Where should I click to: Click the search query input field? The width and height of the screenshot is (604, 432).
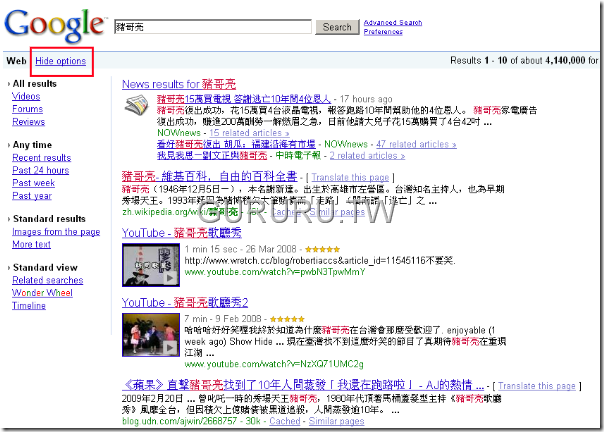[213, 27]
